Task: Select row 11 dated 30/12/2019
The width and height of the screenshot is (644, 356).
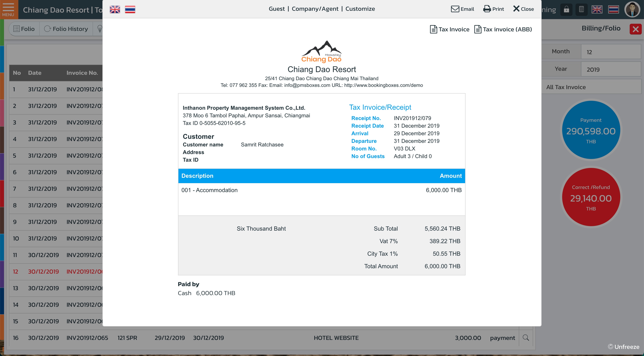Action: [56, 255]
